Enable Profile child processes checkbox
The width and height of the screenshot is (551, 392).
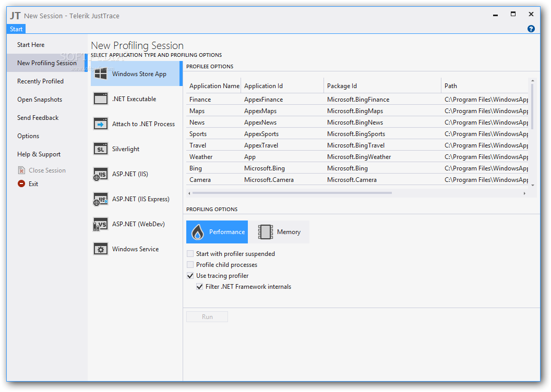tap(190, 265)
